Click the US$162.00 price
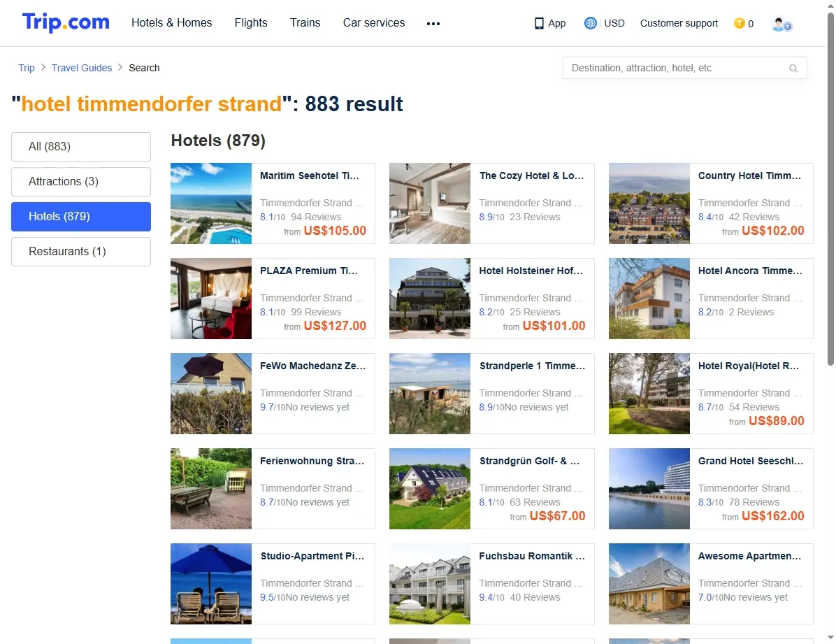The height and width of the screenshot is (644, 836). point(772,516)
